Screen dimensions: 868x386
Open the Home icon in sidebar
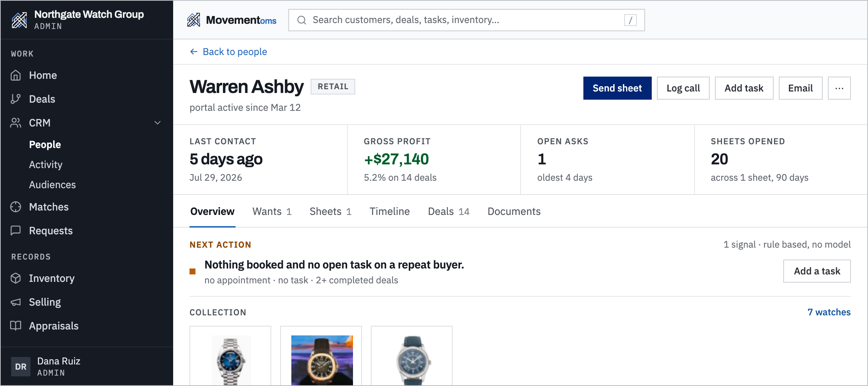16,75
